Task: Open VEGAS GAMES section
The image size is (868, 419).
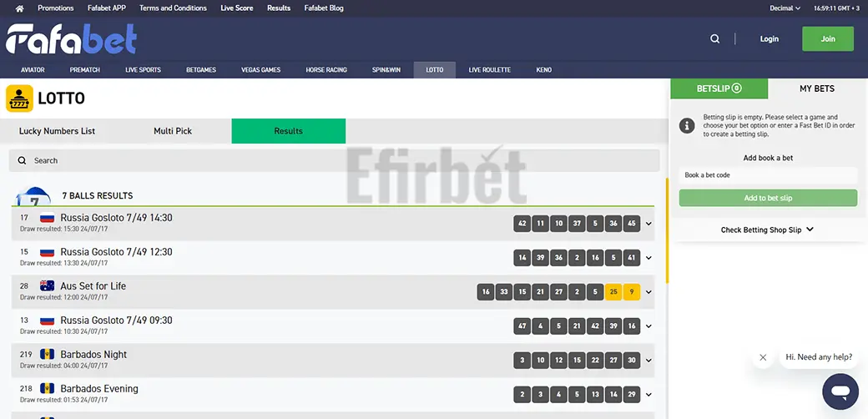Action: point(260,70)
